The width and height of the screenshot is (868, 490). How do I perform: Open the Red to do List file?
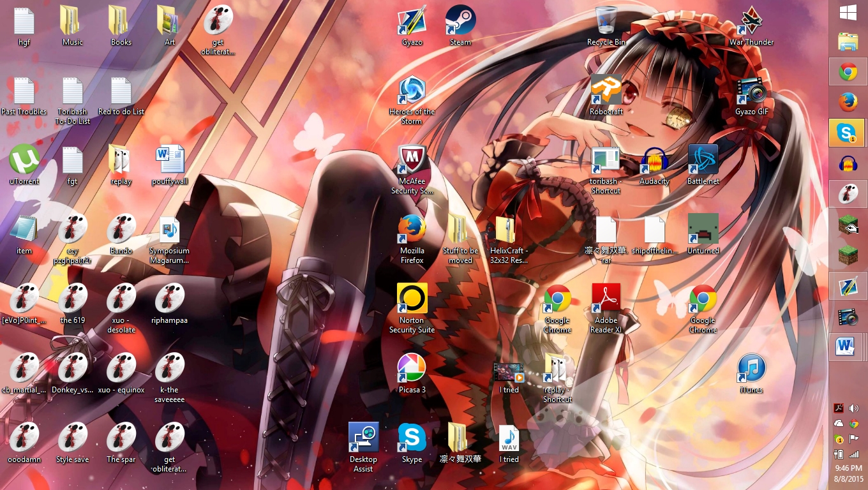[121, 97]
